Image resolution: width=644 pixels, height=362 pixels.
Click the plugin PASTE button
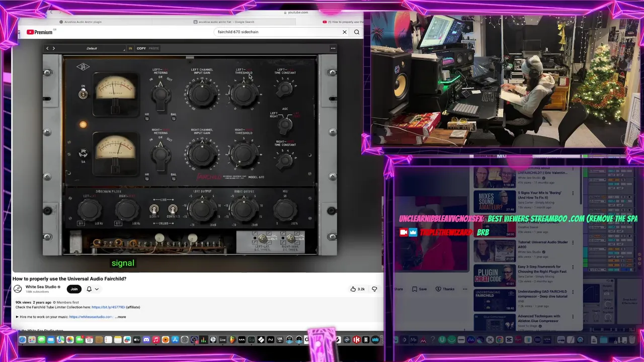click(x=153, y=48)
